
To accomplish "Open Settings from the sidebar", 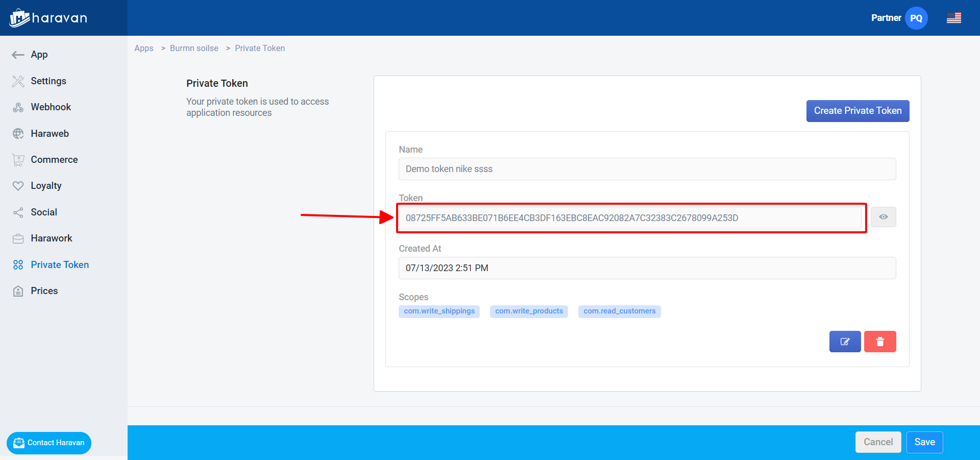I will [48, 81].
